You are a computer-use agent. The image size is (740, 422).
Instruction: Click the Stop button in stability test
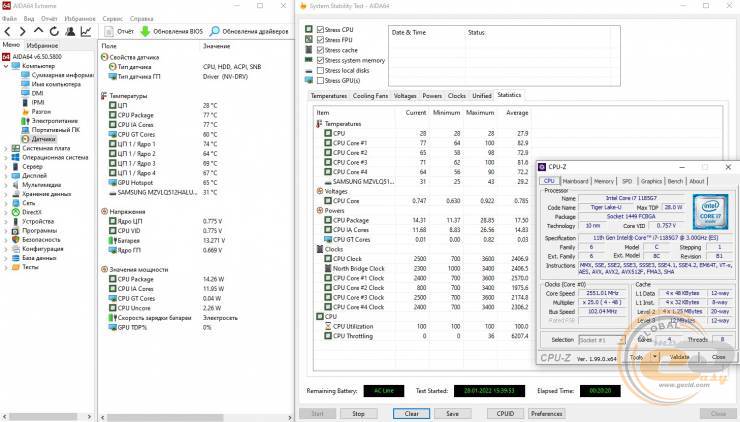pos(358,414)
